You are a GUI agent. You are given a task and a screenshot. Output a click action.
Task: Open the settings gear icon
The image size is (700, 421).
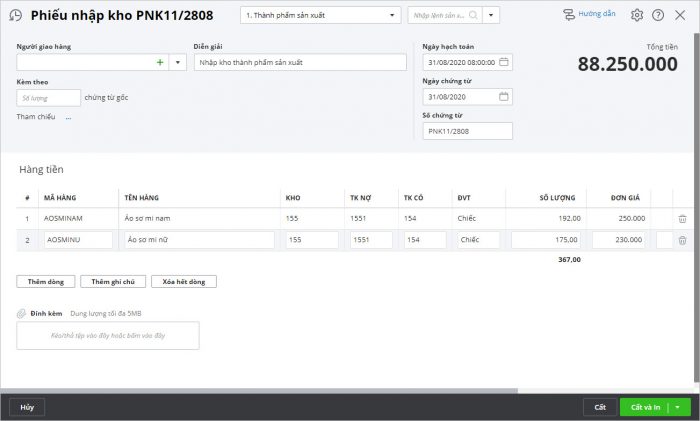(637, 15)
